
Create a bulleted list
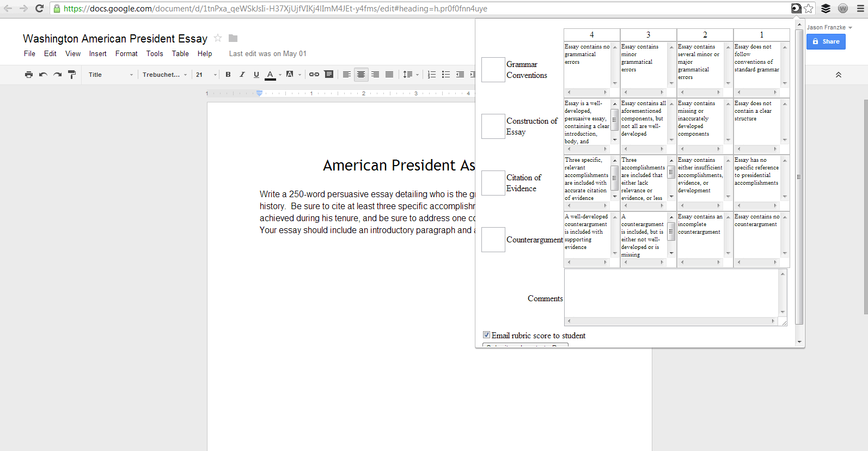coord(446,75)
